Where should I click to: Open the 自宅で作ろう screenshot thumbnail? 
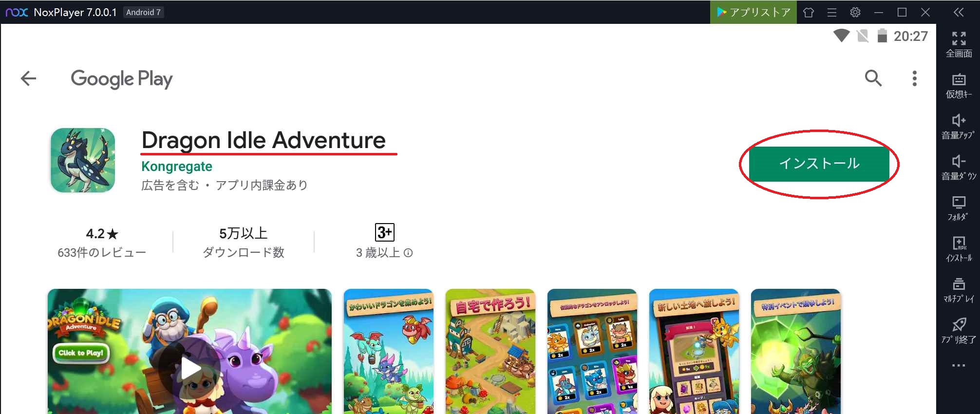[x=490, y=351]
